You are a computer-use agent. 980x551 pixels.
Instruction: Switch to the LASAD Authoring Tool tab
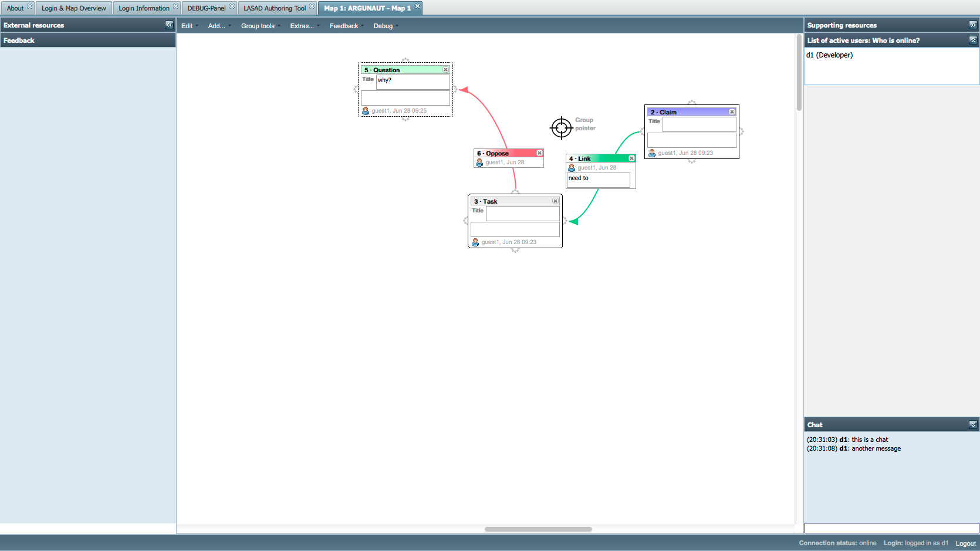point(273,8)
